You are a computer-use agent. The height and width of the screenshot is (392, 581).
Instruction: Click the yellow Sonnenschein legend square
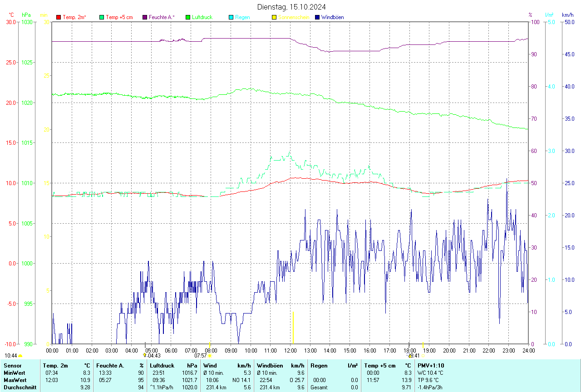click(274, 17)
